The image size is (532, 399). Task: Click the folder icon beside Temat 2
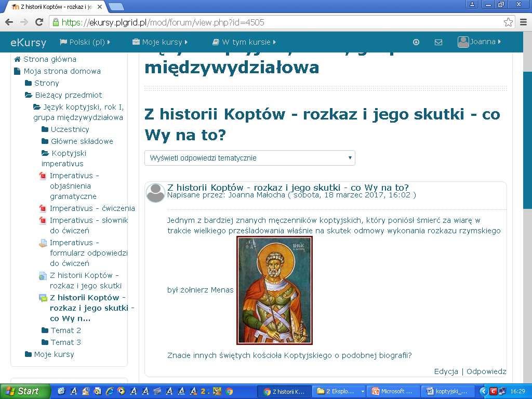coord(45,330)
